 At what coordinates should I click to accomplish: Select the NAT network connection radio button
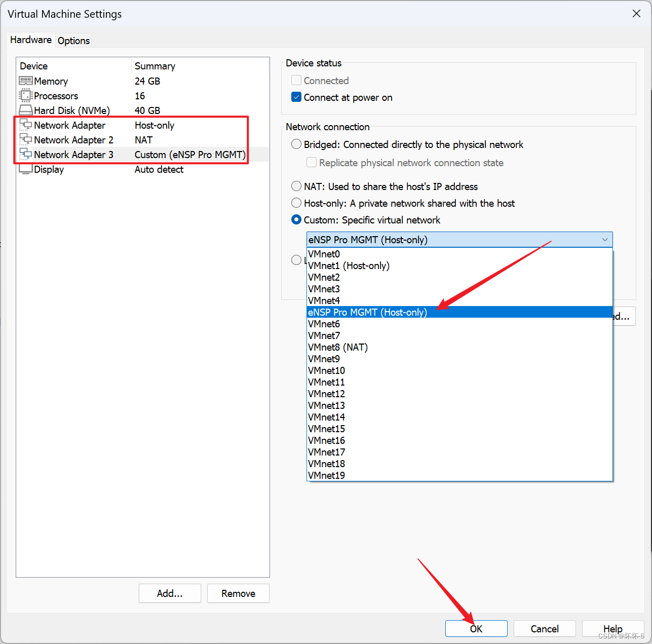[x=296, y=186]
